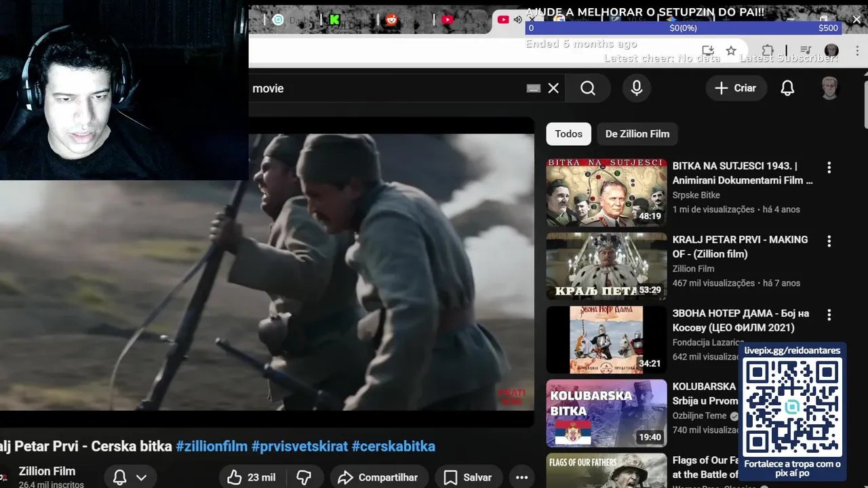The height and width of the screenshot is (488, 868).
Task: Open the Zillion Film channel name
Action: [x=47, y=471]
